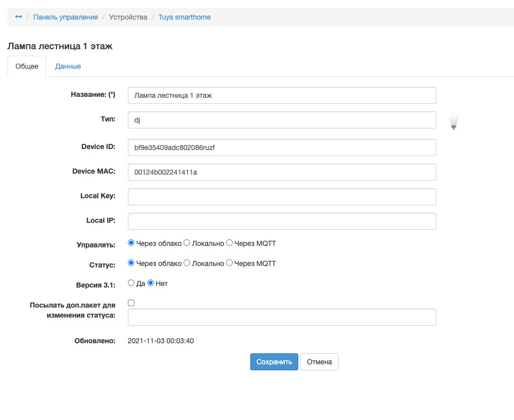
Task: Enable the Посылать доп.пакет checkbox
Action: click(x=131, y=303)
